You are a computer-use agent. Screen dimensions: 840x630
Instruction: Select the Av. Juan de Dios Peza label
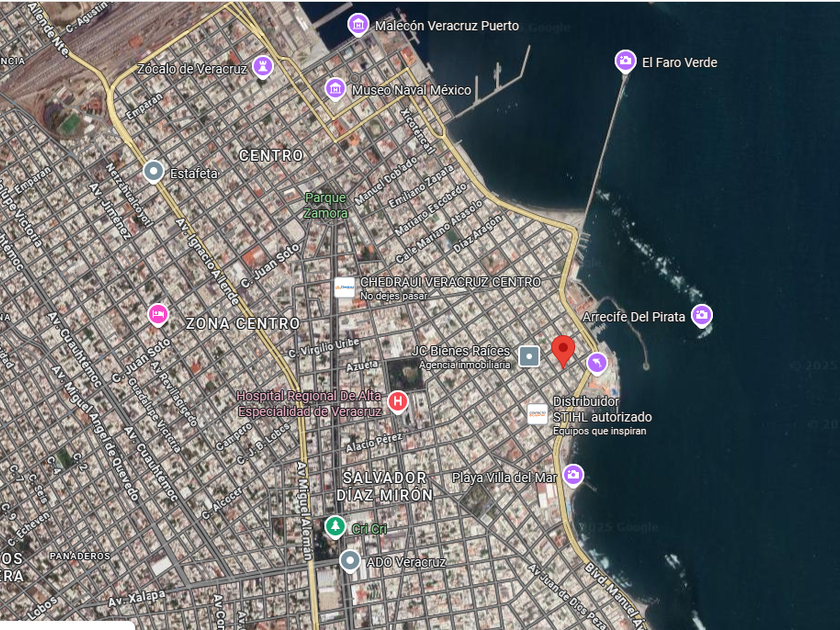[x=567, y=597]
